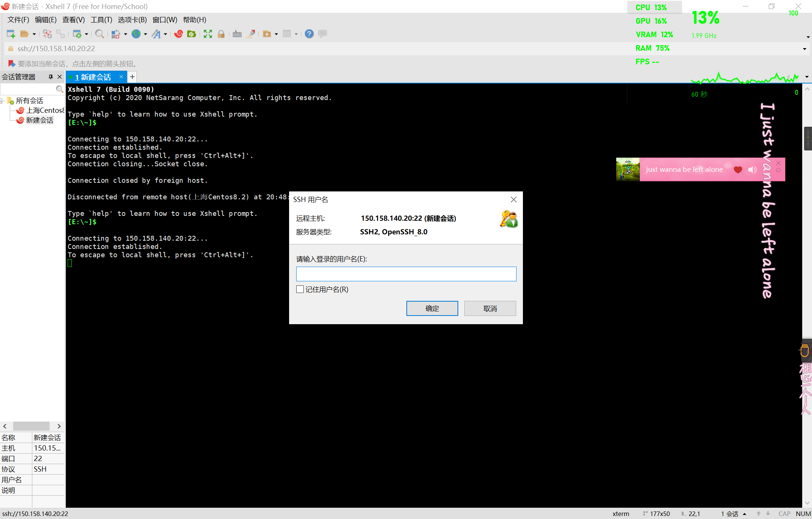The height and width of the screenshot is (519, 812).
Task: Click the transfer files icon in toolbar
Action: (192, 34)
